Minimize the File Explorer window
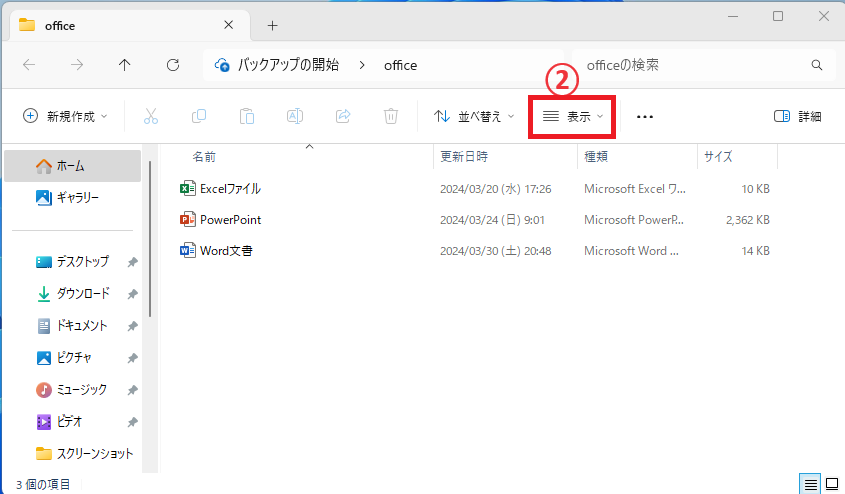 click(x=732, y=17)
